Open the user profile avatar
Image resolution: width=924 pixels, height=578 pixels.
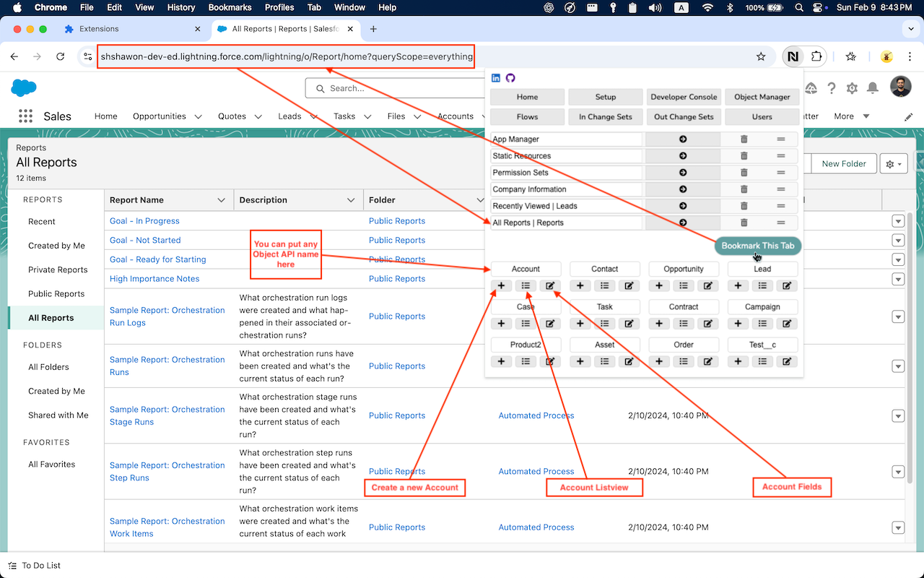(x=901, y=87)
